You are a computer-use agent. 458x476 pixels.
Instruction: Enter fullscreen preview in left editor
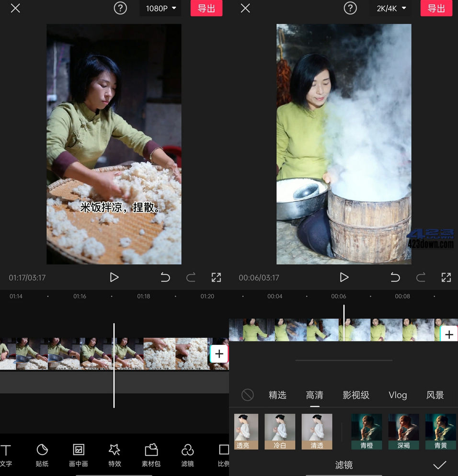click(x=216, y=277)
